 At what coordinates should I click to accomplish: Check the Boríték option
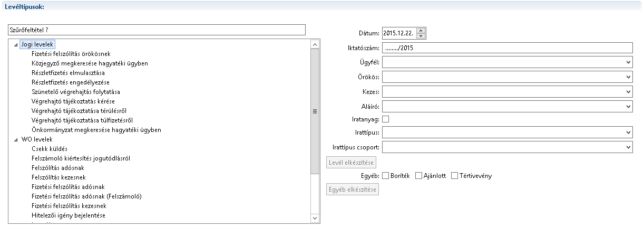click(x=386, y=176)
